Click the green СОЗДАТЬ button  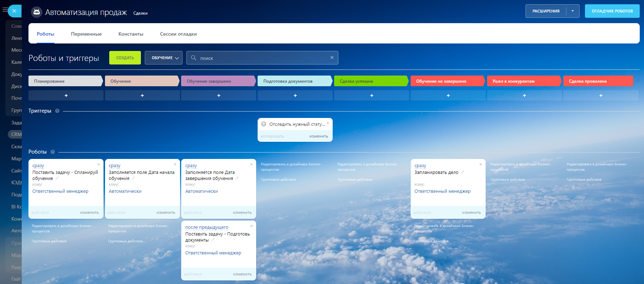pos(125,58)
